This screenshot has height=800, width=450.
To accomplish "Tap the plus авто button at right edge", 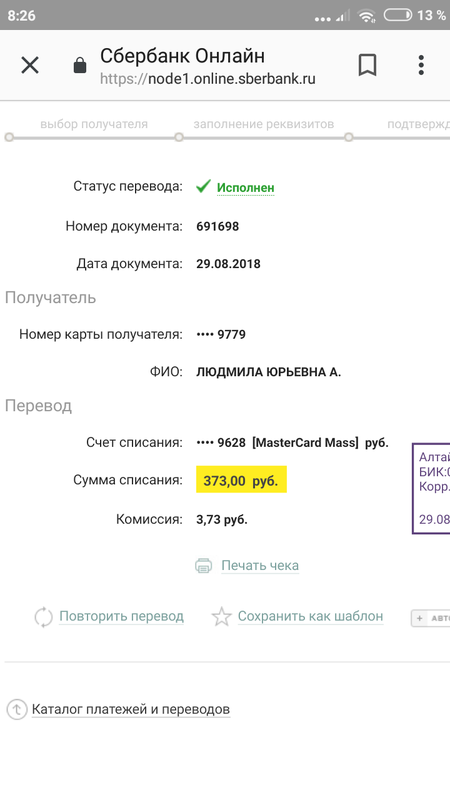I will click(431, 618).
